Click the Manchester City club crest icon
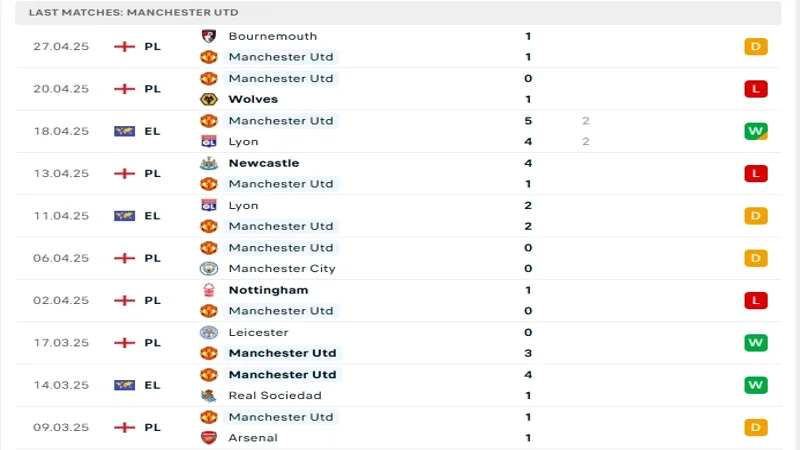Screen dimensions: 800x450 [208, 268]
